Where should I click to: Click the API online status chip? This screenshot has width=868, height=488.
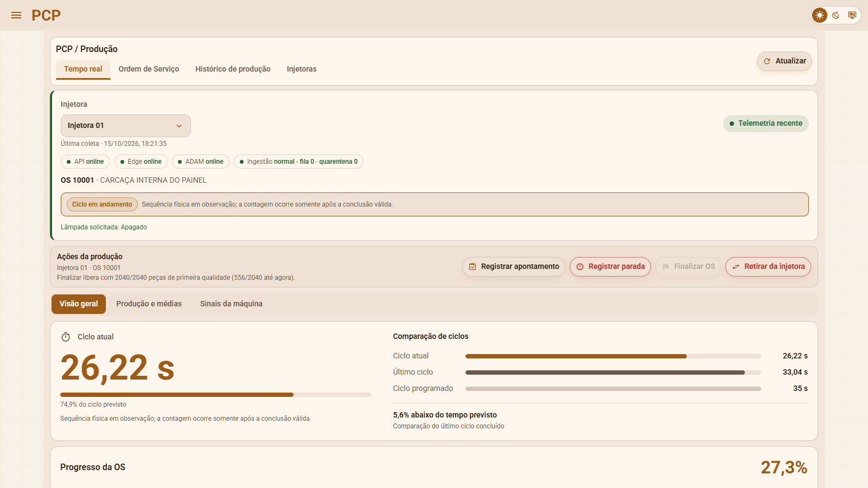tap(85, 162)
